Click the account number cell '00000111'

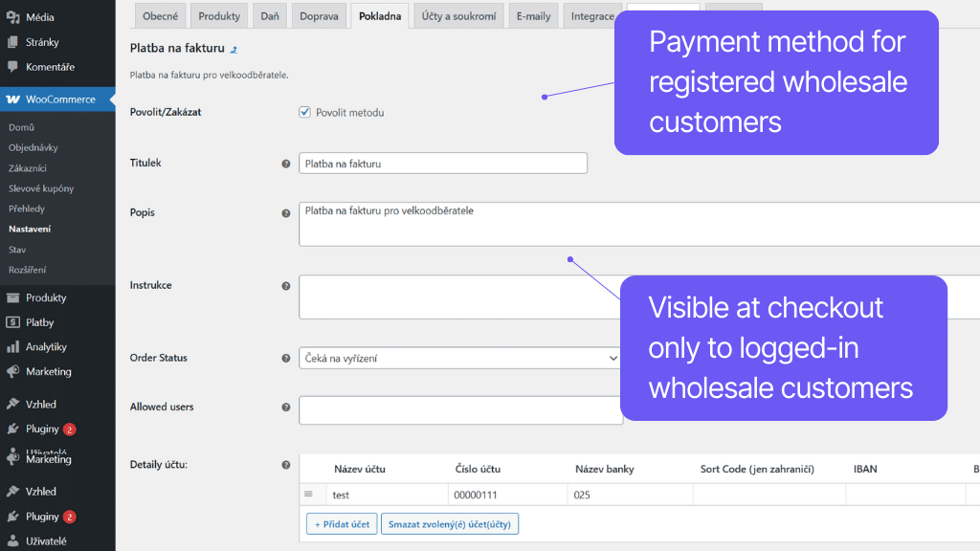(507, 495)
